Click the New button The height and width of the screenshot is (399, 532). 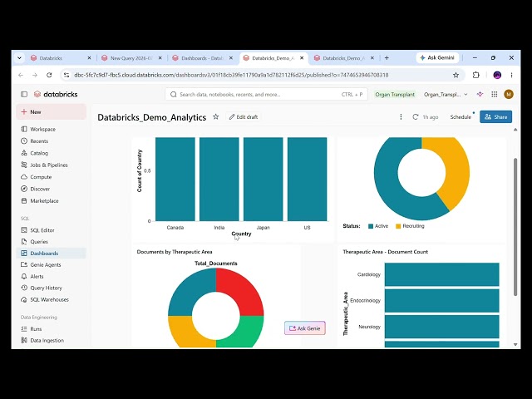tap(51, 112)
